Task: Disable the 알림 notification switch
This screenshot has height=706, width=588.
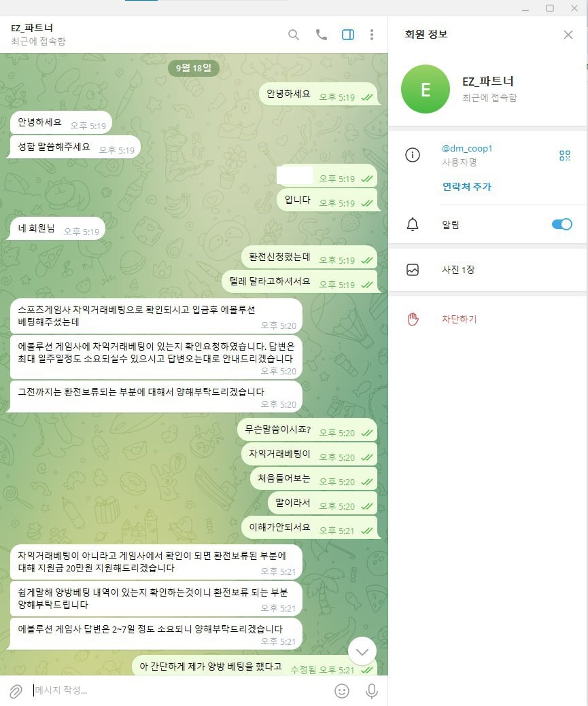Action: 562,224
